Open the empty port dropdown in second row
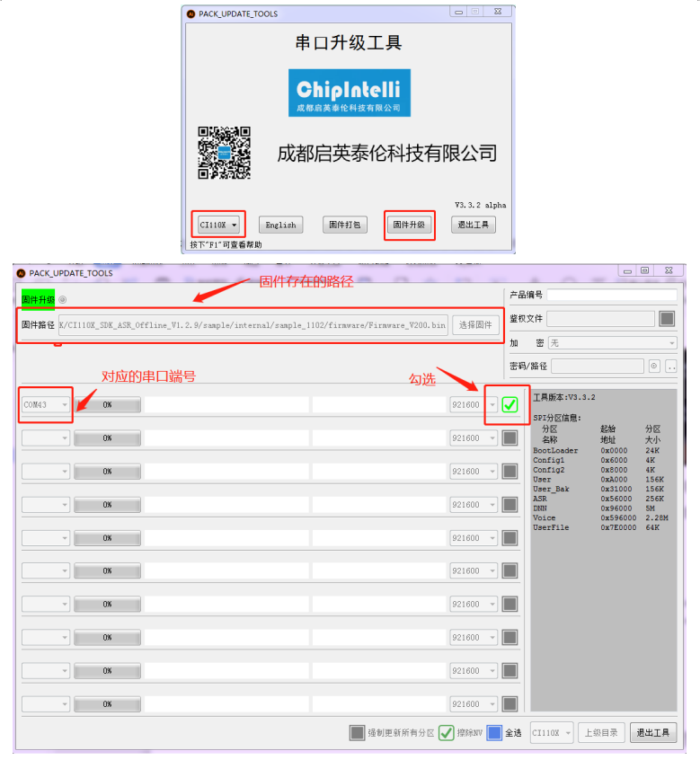Viewport: 700px width, 760px height. click(46, 438)
